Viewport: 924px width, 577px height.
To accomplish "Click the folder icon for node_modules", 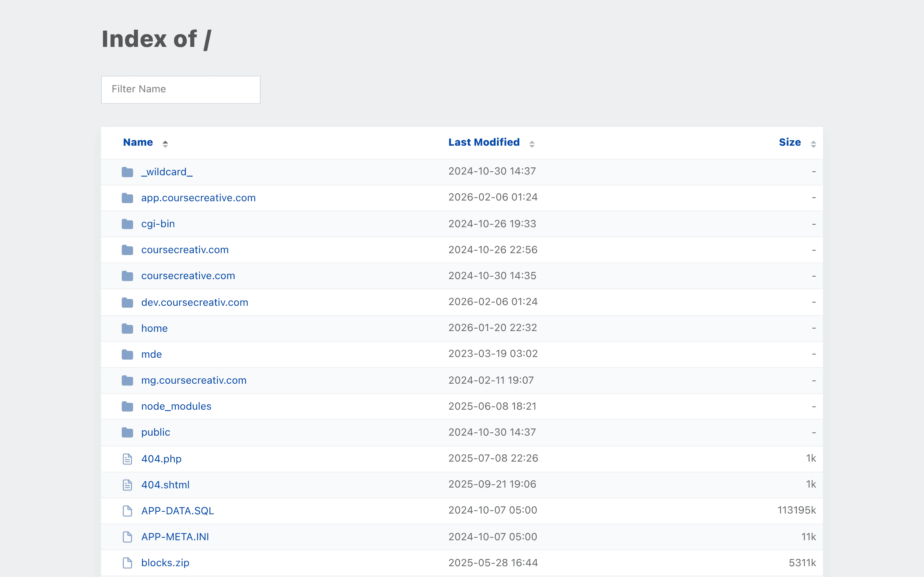I will click(x=127, y=406).
